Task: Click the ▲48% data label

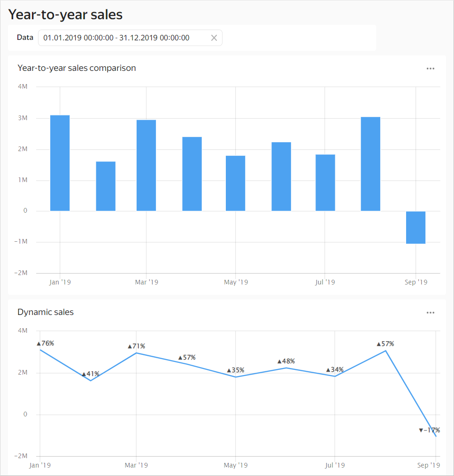Action: click(x=286, y=361)
